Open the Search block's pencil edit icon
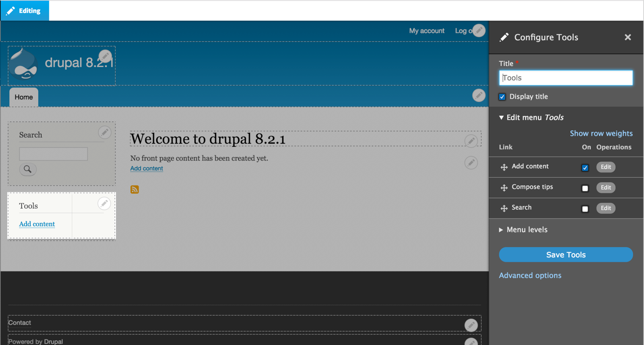This screenshot has height=345, width=644. [x=105, y=132]
